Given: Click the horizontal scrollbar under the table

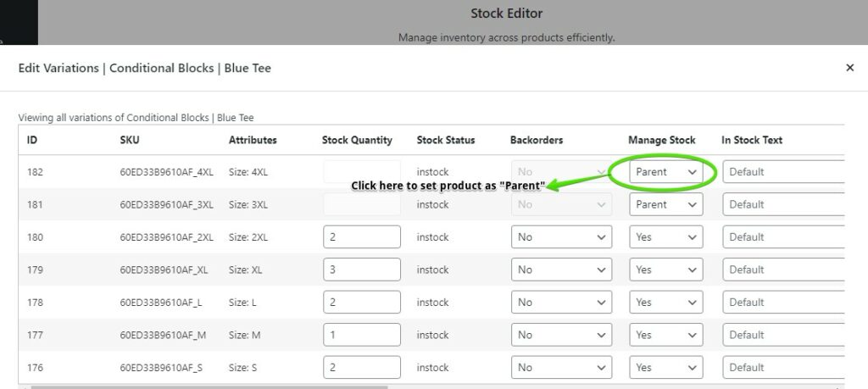Looking at the screenshot, I should pyautogui.click(x=209, y=386).
